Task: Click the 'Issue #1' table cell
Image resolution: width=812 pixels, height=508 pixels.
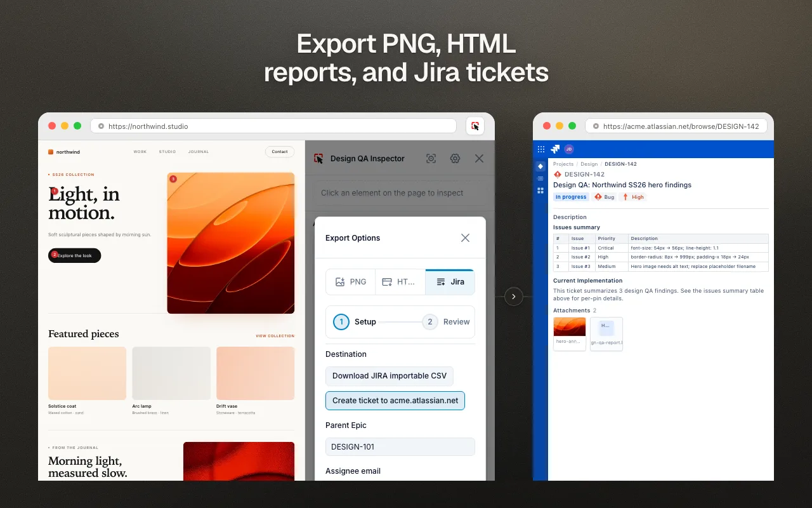Action: pyautogui.click(x=582, y=248)
